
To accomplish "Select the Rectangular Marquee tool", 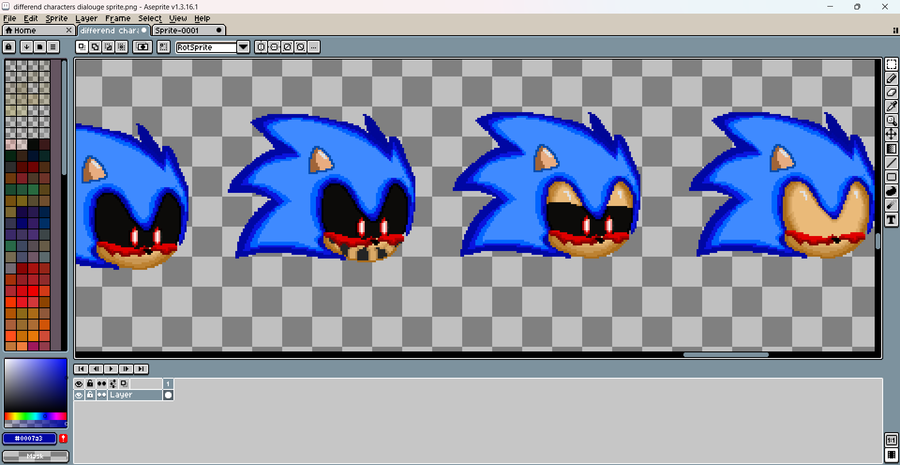I will coord(891,65).
